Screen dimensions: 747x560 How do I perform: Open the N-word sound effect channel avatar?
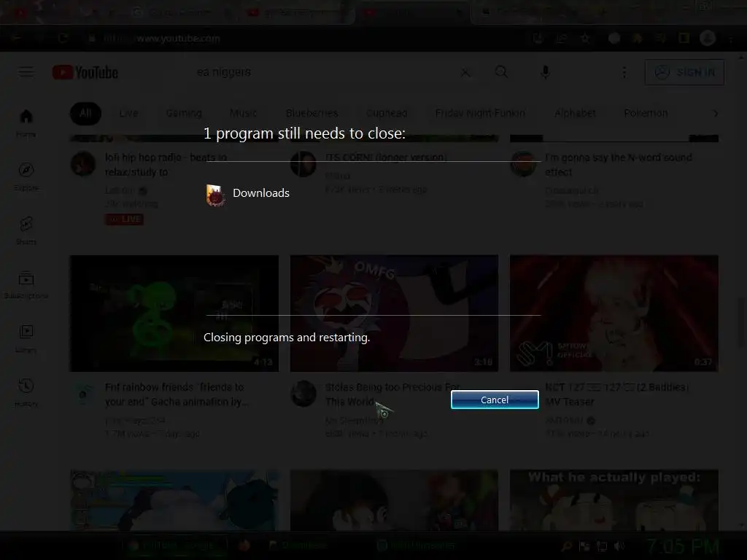(523, 163)
